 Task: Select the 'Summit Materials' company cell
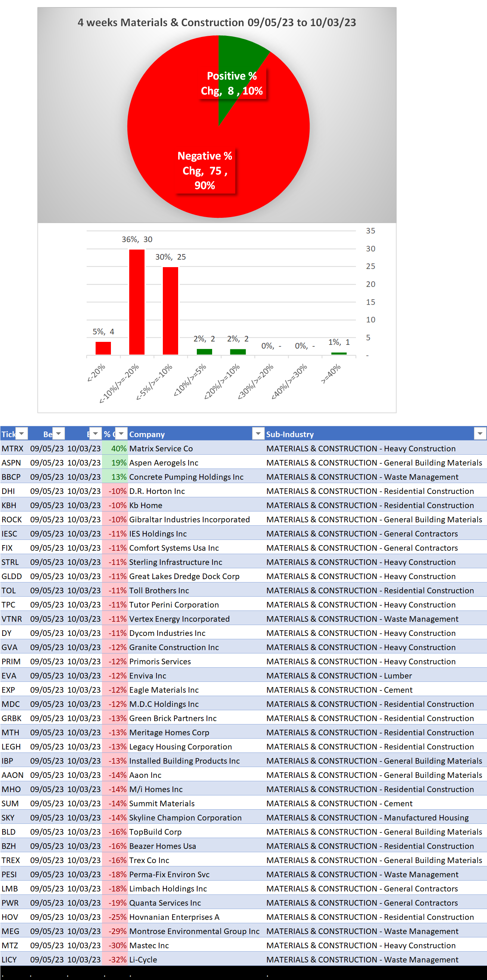coord(196,804)
